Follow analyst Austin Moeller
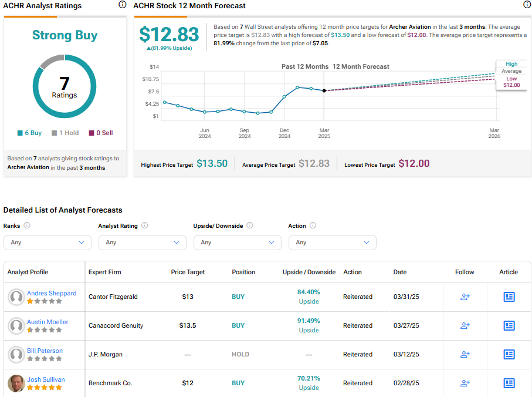The width and height of the screenshot is (532, 397). tap(465, 326)
